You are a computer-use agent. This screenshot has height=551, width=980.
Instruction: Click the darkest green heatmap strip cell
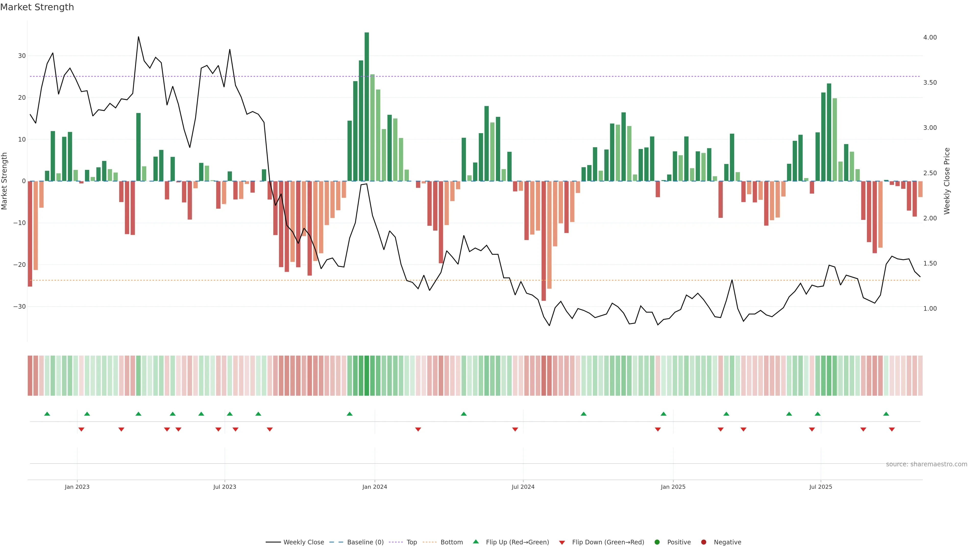tap(367, 376)
